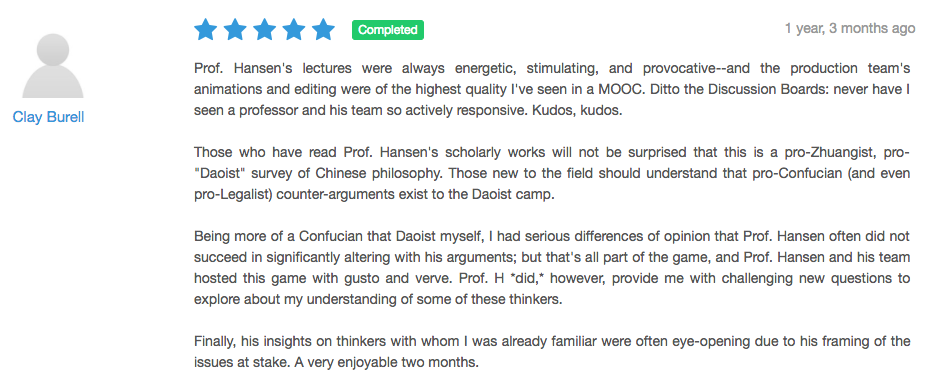Image resolution: width=938 pixels, height=386 pixels.
Task: Select the third blue rating star
Action: click(x=264, y=29)
